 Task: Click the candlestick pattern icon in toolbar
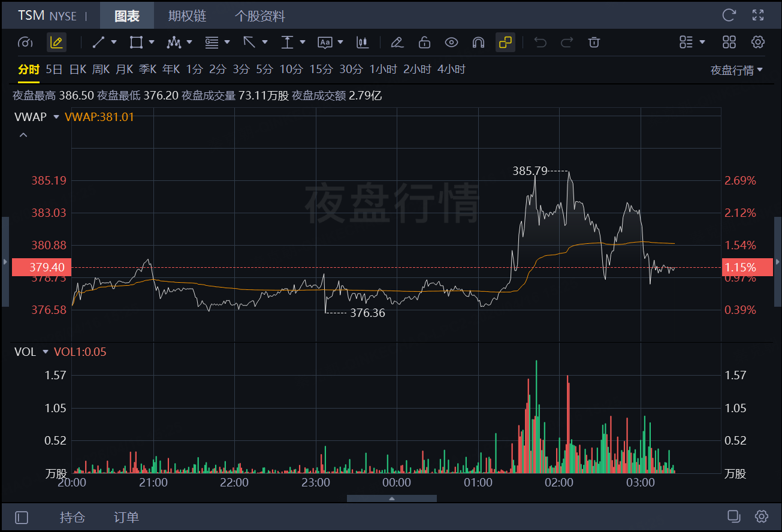point(362,43)
